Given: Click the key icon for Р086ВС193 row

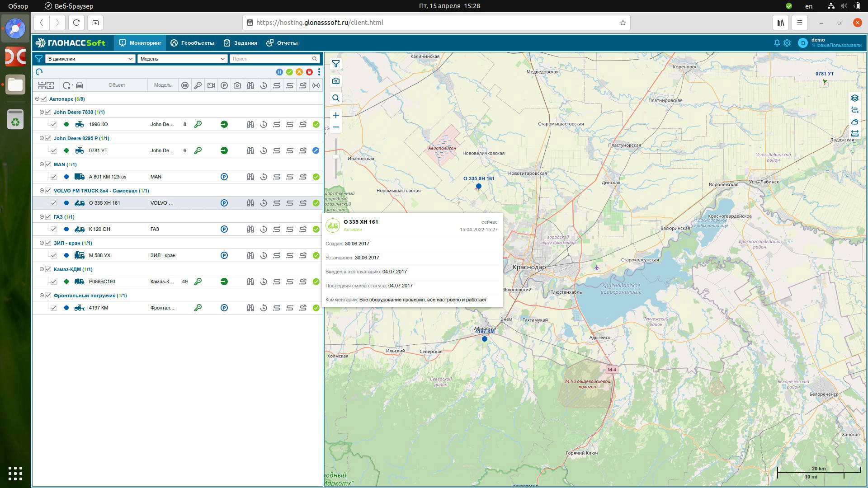Looking at the screenshot, I should click(198, 282).
